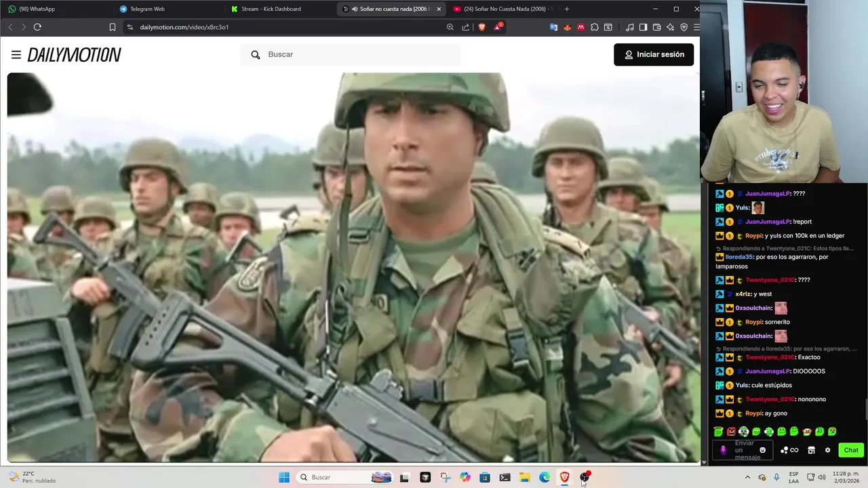Open Microsoft Store from taskbar

(x=485, y=477)
